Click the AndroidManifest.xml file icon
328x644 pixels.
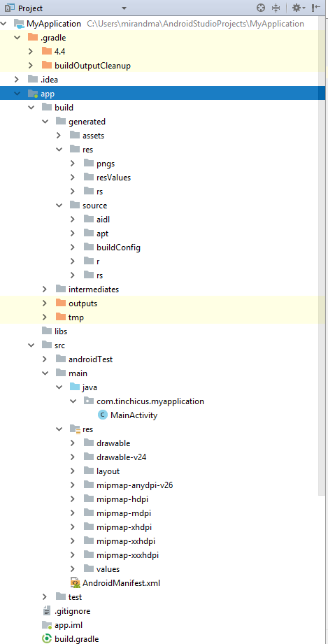(76, 582)
